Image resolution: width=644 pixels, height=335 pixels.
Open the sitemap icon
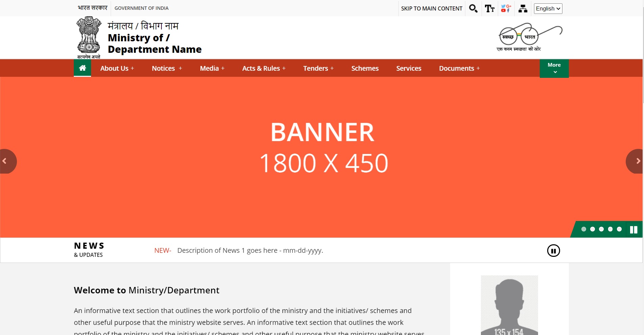[523, 8]
